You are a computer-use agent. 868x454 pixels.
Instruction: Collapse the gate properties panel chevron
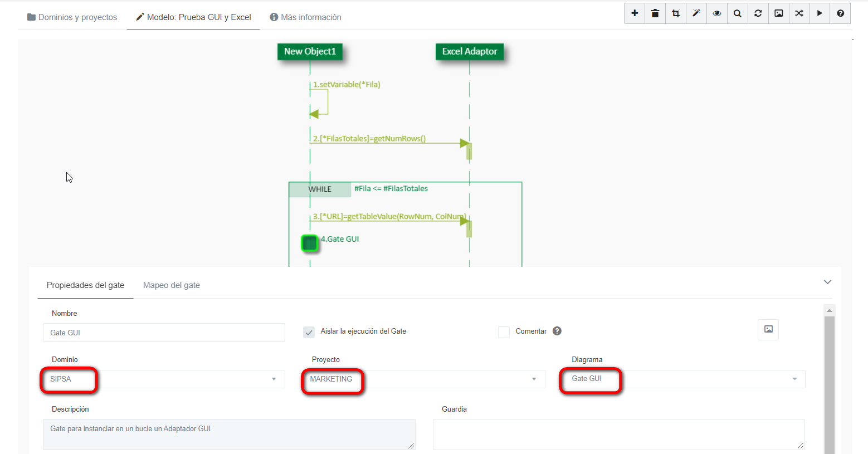click(827, 282)
